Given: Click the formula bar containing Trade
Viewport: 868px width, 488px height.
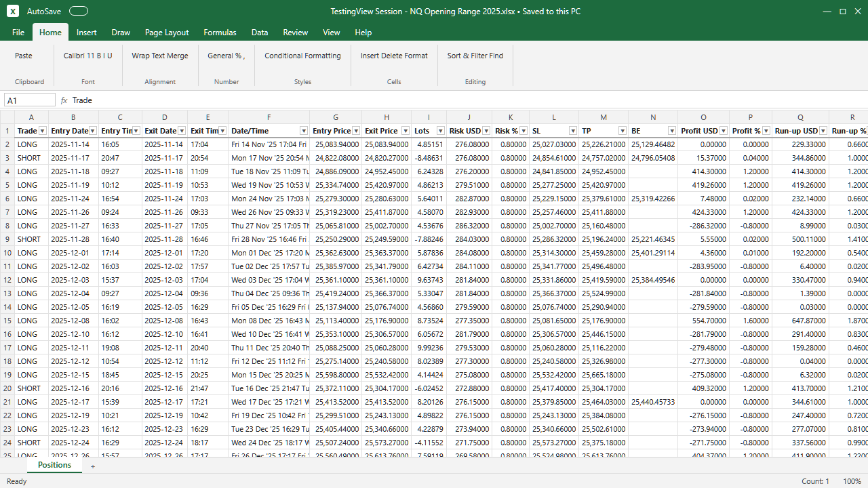Looking at the screenshot, I should pos(468,100).
